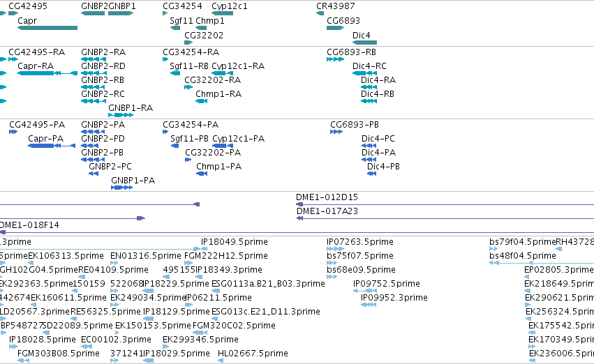
Task: Click the Cyp12c1-RA transcript label
Action: [238, 66]
